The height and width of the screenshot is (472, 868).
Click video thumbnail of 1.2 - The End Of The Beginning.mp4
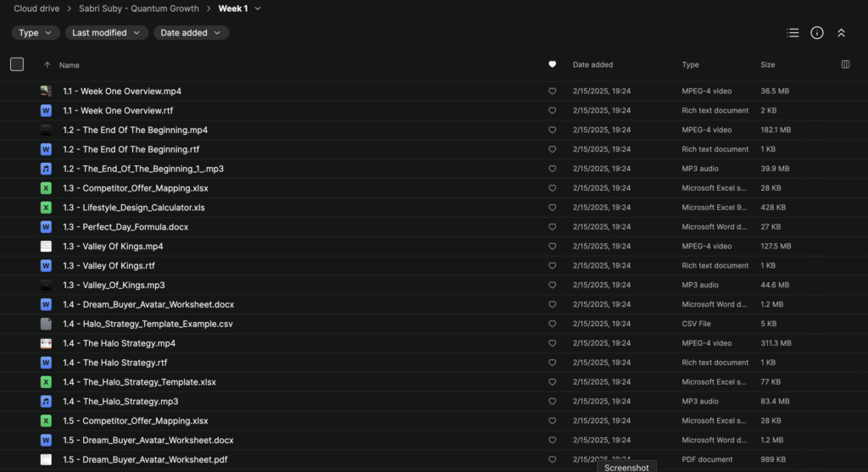coord(46,130)
